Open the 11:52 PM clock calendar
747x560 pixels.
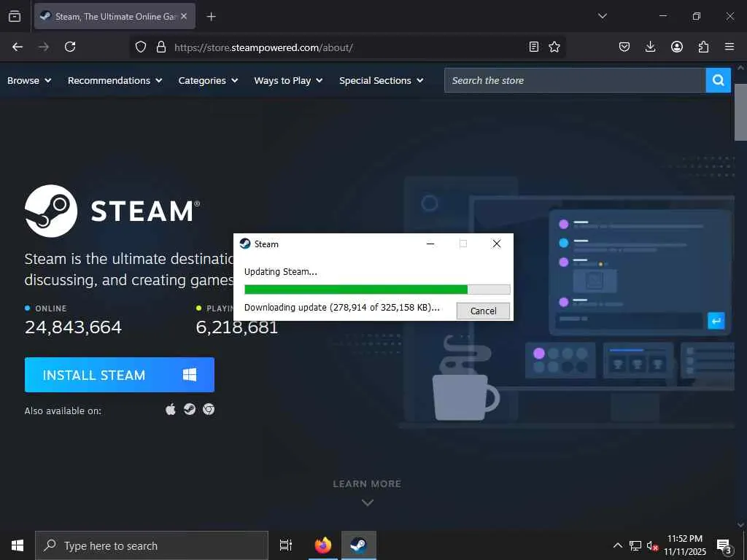pos(685,545)
